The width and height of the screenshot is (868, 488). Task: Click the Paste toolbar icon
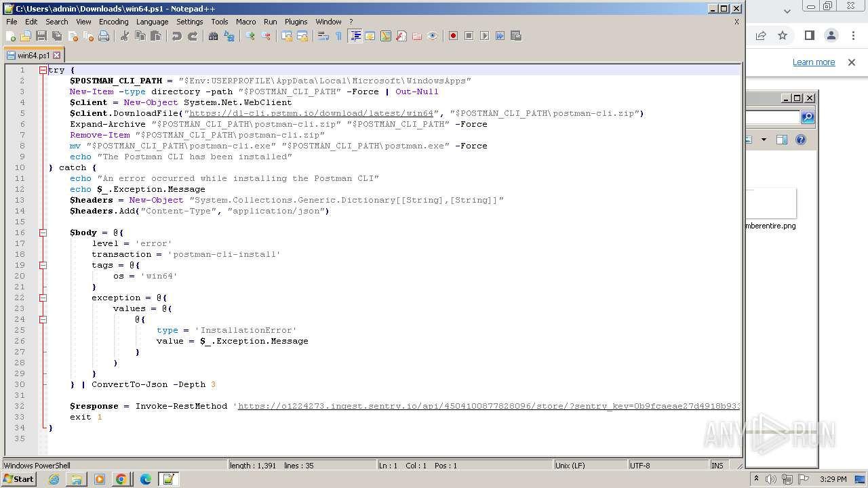[156, 36]
